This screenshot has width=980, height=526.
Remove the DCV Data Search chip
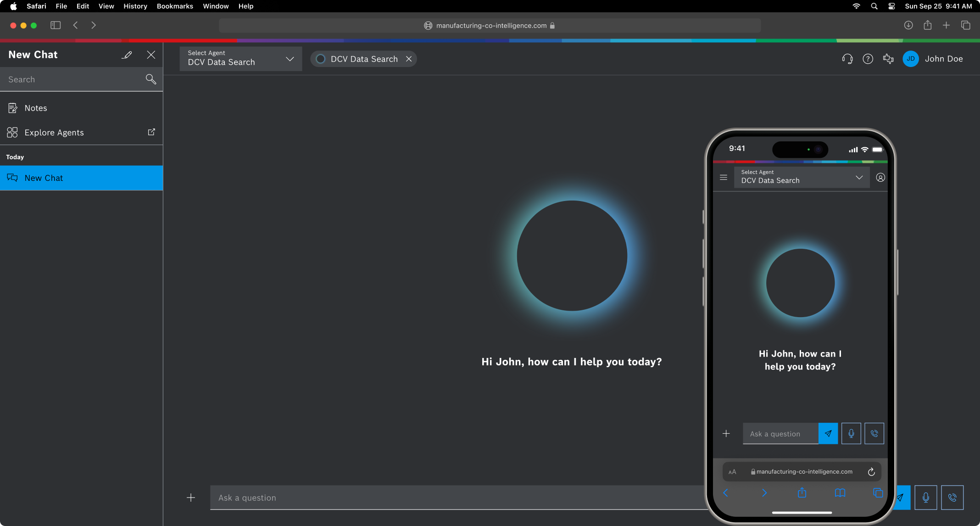(x=409, y=59)
